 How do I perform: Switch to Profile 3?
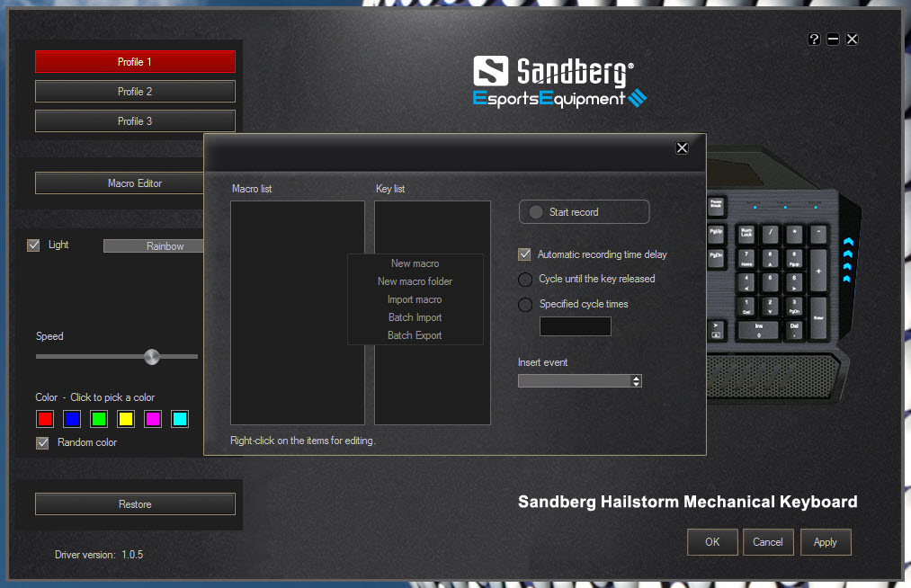click(135, 120)
